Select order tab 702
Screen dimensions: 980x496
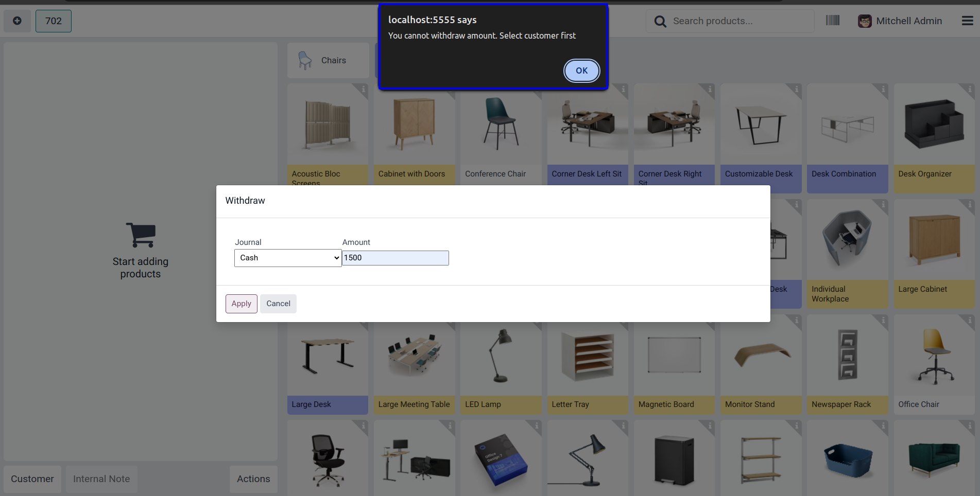[x=54, y=21]
